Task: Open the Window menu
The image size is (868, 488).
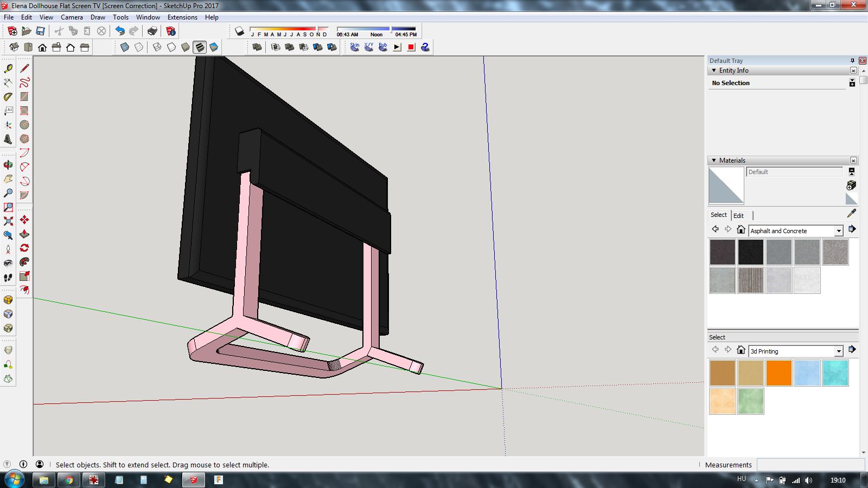Action: click(148, 17)
